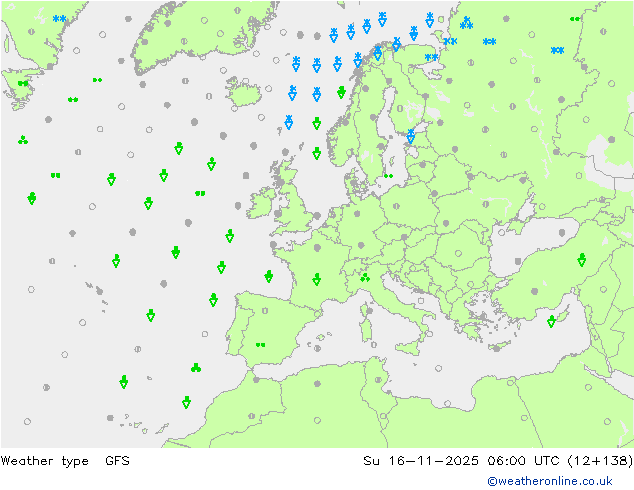The image size is (634, 490).
Task: Click the half-filled circle symbol over Poland
Action: 396,206
